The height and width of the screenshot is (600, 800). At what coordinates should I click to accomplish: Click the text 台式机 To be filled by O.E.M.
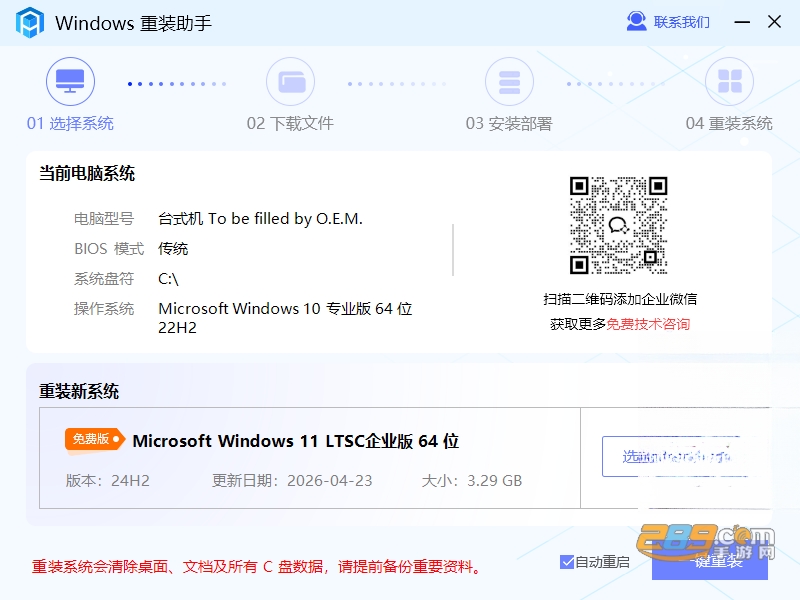coord(260,219)
